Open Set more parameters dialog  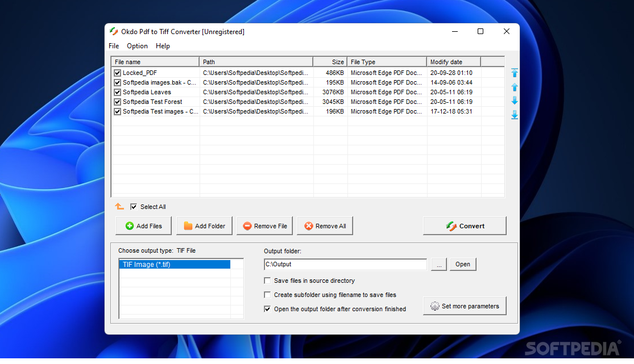point(465,306)
